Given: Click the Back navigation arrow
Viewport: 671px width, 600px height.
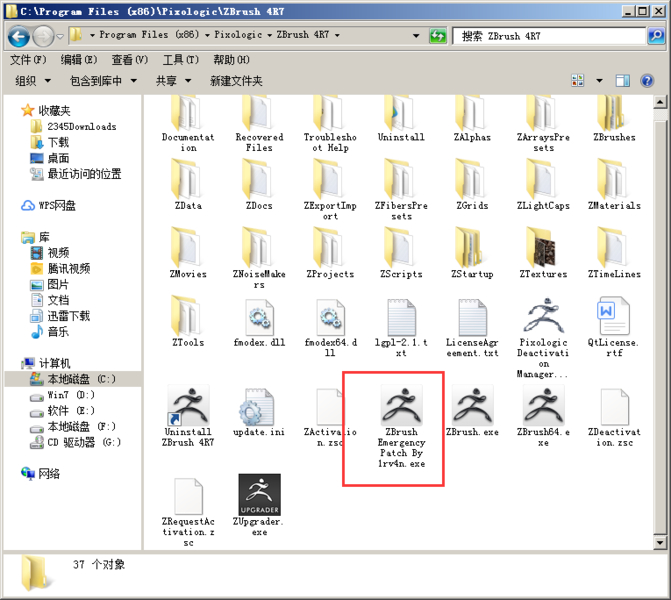Looking at the screenshot, I should (18, 36).
